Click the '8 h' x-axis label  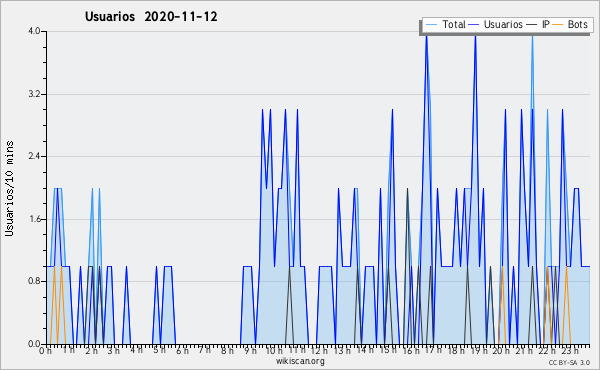pos(227,351)
